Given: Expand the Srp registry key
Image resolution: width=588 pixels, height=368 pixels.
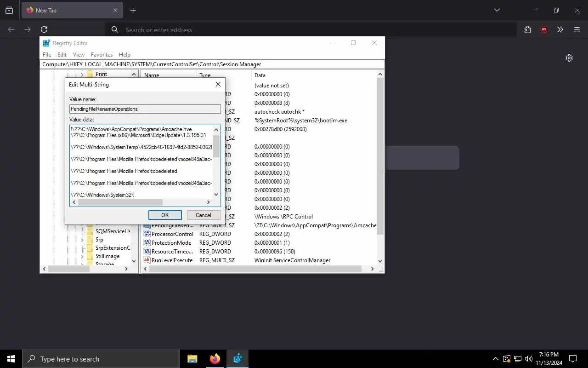Looking at the screenshot, I should 82,240.
